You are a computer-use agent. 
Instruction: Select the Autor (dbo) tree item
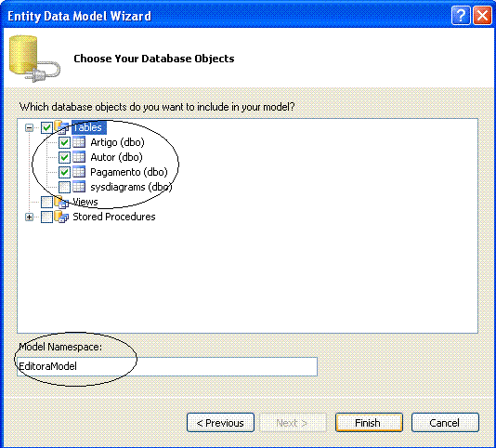click(116, 157)
